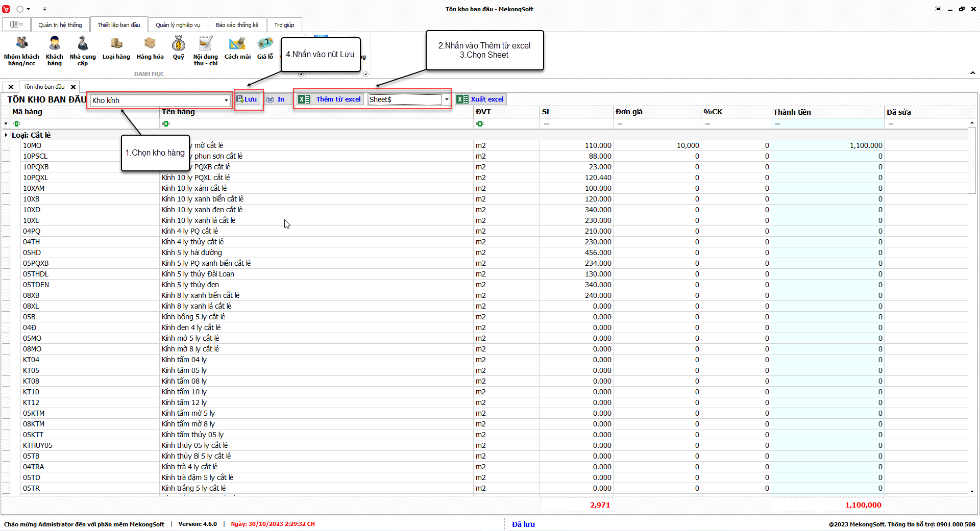
Task: Click the SL filter equals icon
Action: [546, 123]
